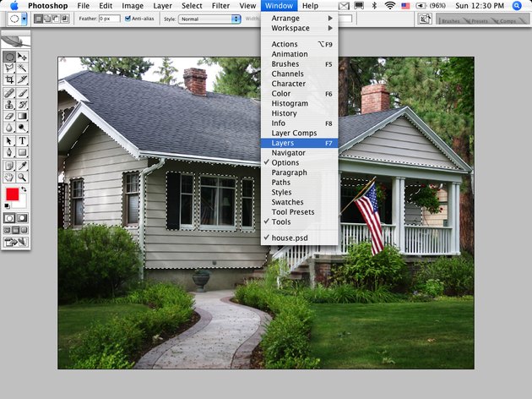This screenshot has height=399, width=532.
Task: Select the Move tool
Action: (22, 57)
